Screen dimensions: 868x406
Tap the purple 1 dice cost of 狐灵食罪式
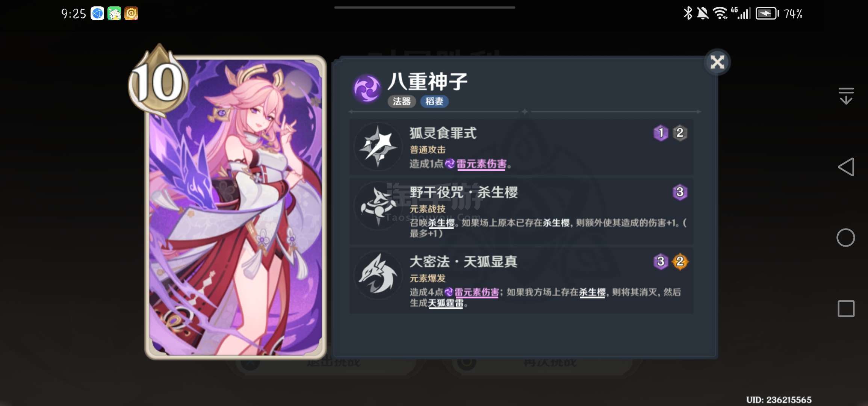pos(661,133)
